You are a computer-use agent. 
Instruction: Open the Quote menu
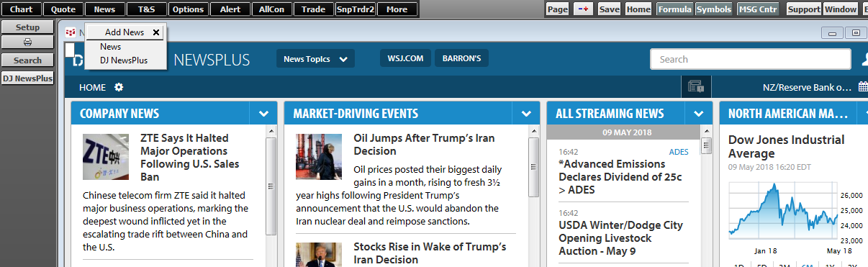tap(63, 9)
